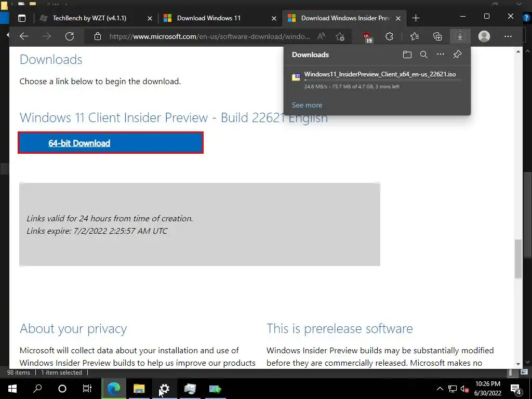Click the About your privacy heading
The width and height of the screenshot is (532, 399).
[x=73, y=328]
